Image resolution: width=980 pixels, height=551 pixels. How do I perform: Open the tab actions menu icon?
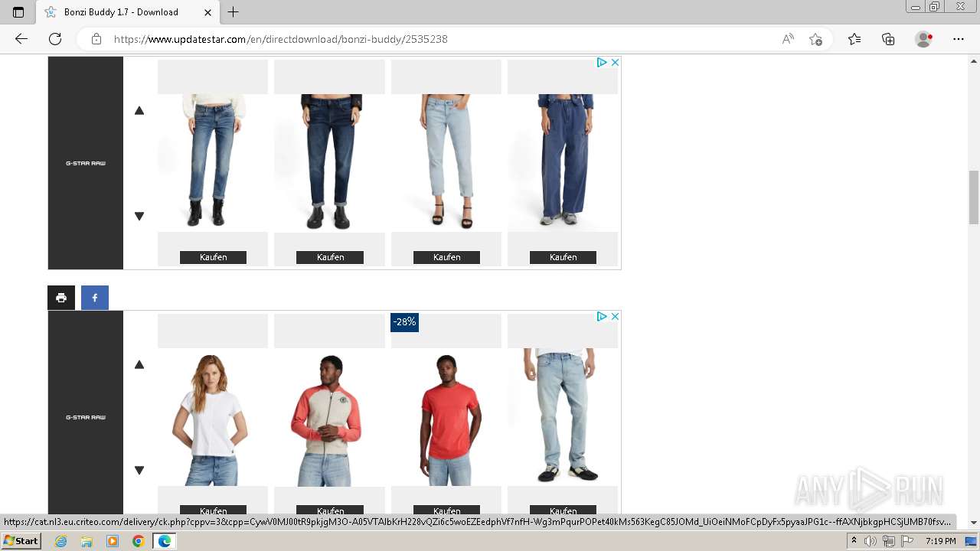point(18,12)
